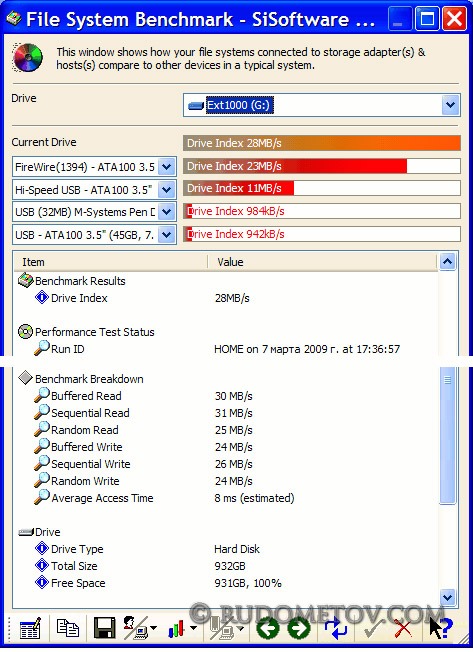Viewport: 473px width, 652px height.
Task: Click info icon beside Total Size
Action: click(x=42, y=566)
